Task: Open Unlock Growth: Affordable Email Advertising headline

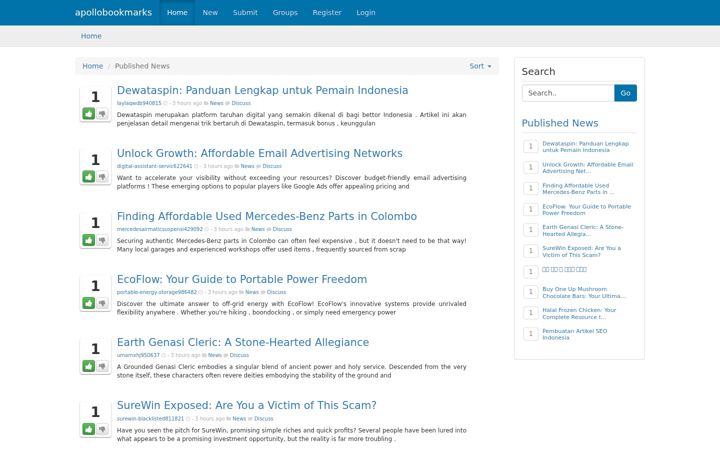Action: [x=259, y=153]
